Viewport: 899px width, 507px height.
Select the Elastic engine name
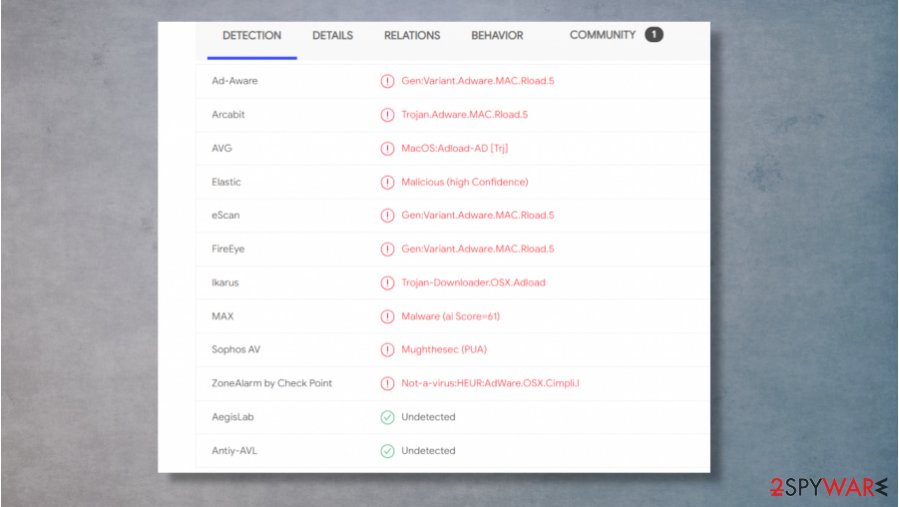coord(226,182)
